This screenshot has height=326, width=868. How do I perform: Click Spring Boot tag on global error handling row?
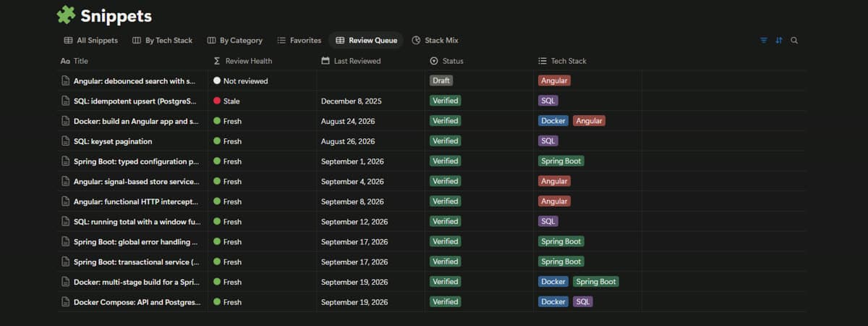(x=561, y=241)
